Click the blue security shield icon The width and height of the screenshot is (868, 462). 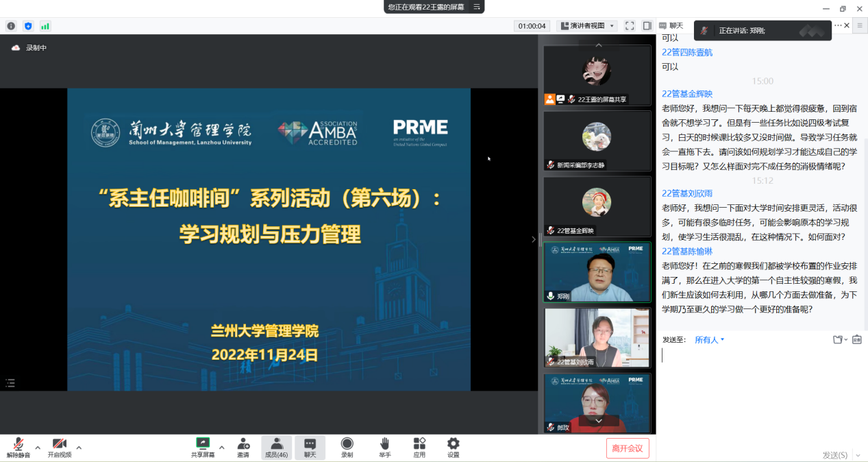[x=28, y=26]
